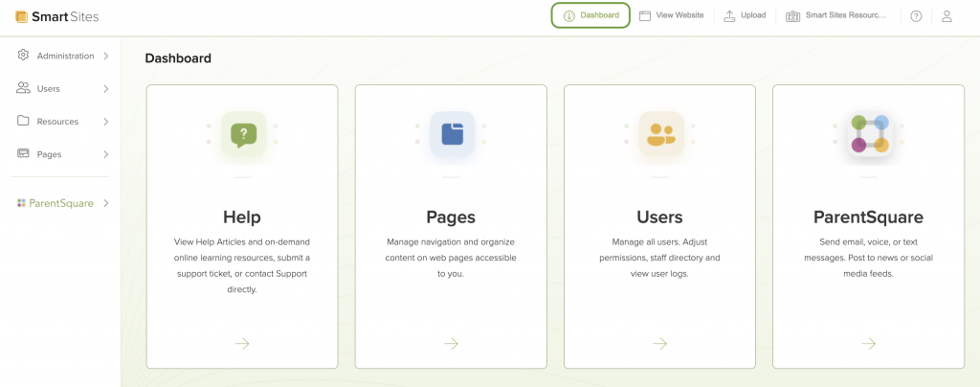
Task: Click the Upload tray arrow icon
Action: 729,16
